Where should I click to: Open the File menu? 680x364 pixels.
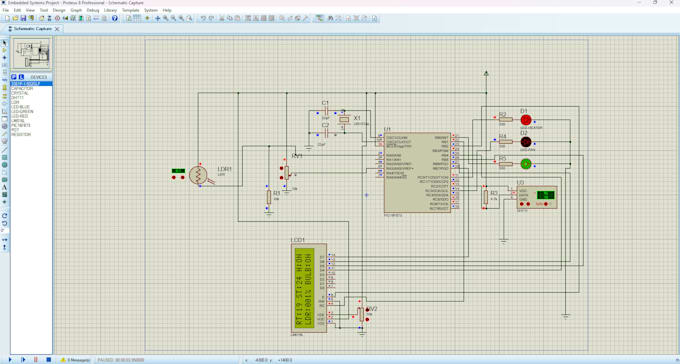coord(6,10)
